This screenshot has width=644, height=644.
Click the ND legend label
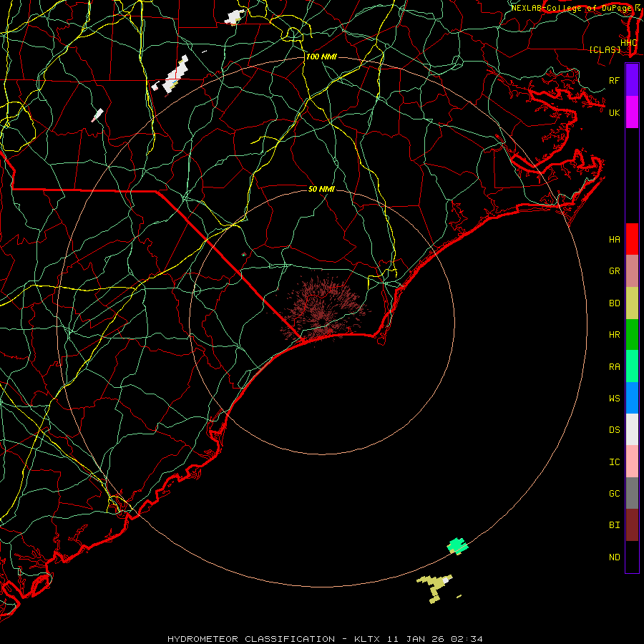[615, 557]
